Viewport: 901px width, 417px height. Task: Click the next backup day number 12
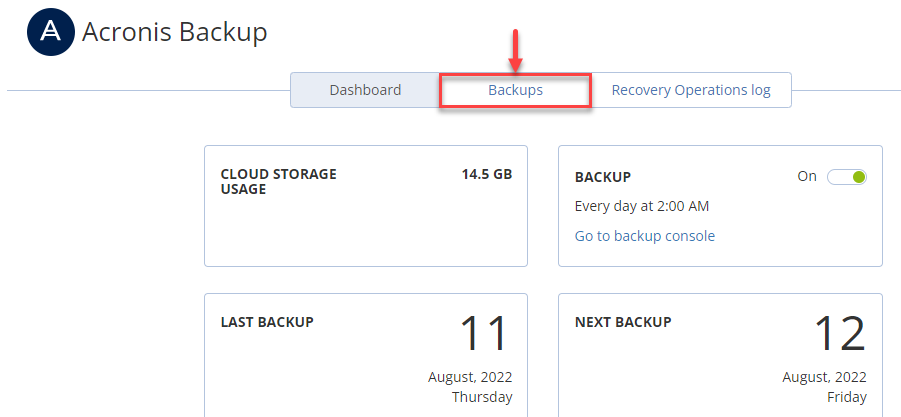[839, 335]
